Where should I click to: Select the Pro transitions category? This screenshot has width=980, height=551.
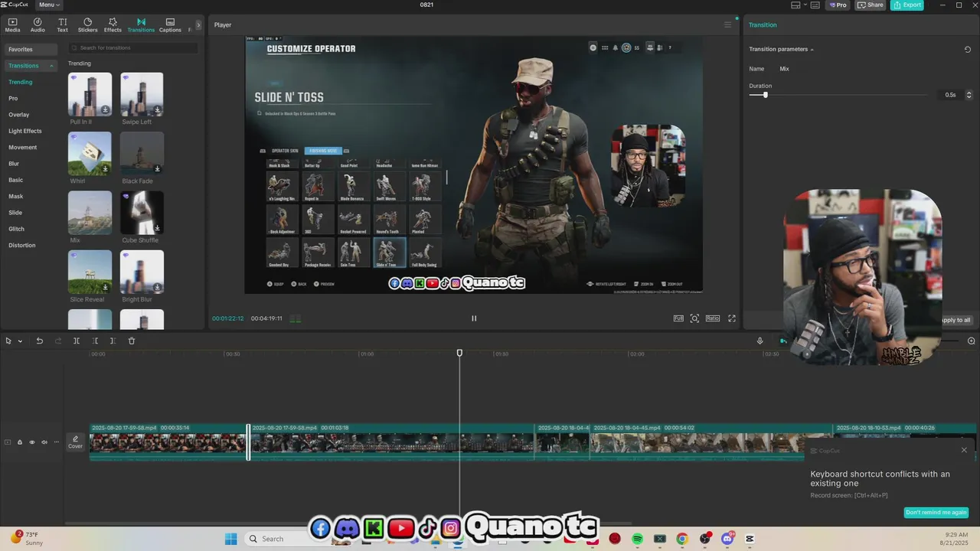click(13, 98)
